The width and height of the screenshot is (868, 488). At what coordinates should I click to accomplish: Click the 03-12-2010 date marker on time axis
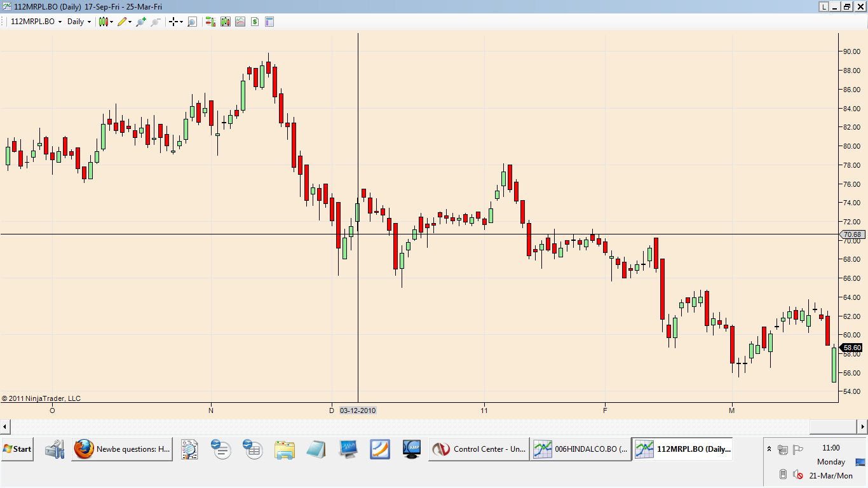(358, 410)
